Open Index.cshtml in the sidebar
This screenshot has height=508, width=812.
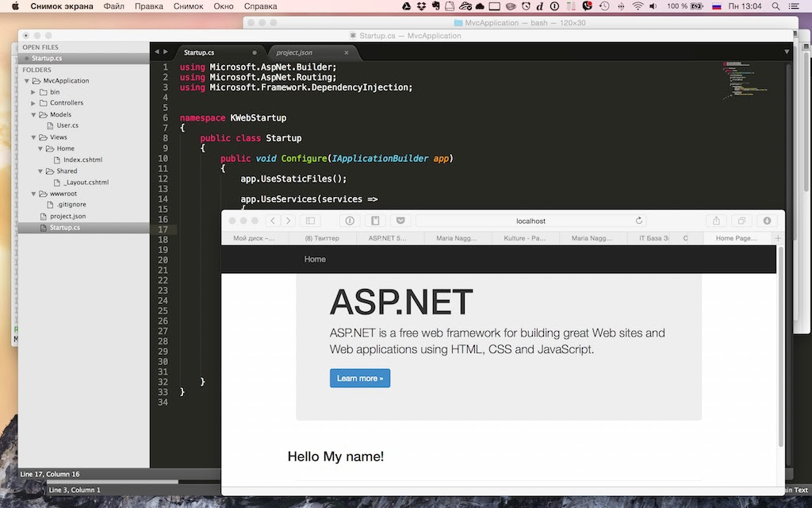pyautogui.click(x=82, y=160)
